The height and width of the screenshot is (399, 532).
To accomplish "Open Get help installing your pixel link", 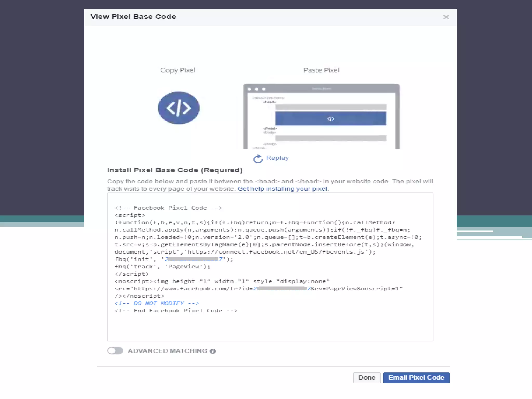I will [x=282, y=189].
